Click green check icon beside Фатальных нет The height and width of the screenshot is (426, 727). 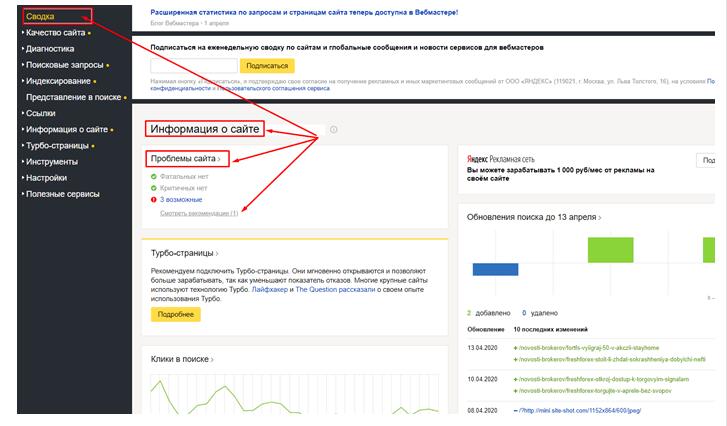point(153,177)
